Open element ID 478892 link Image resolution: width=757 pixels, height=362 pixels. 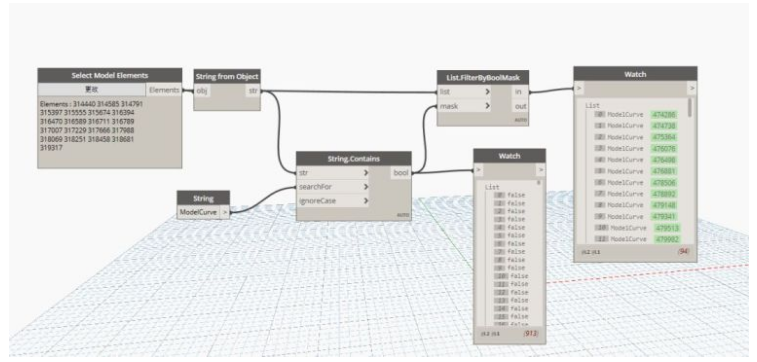tap(664, 194)
